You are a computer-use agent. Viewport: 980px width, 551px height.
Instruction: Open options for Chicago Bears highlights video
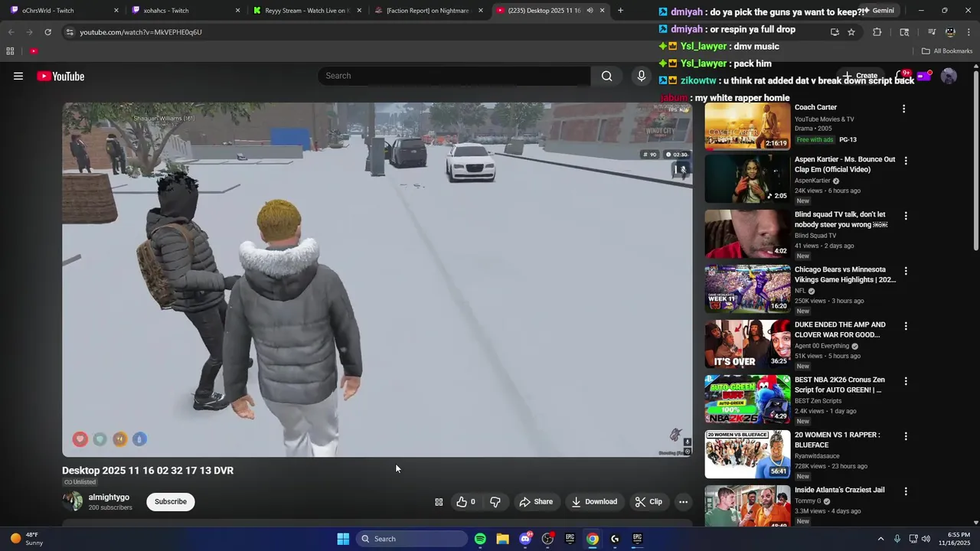906,271
